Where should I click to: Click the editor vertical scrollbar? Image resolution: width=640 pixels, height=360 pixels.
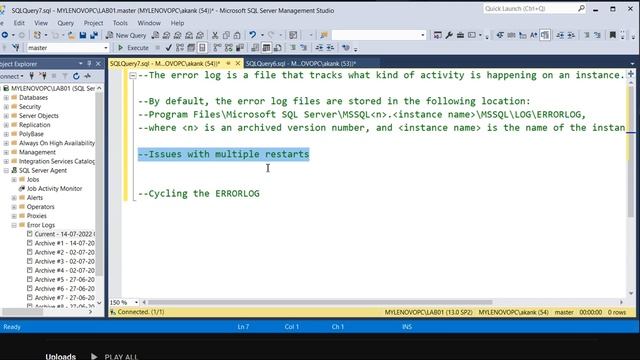tap(631, 152)
